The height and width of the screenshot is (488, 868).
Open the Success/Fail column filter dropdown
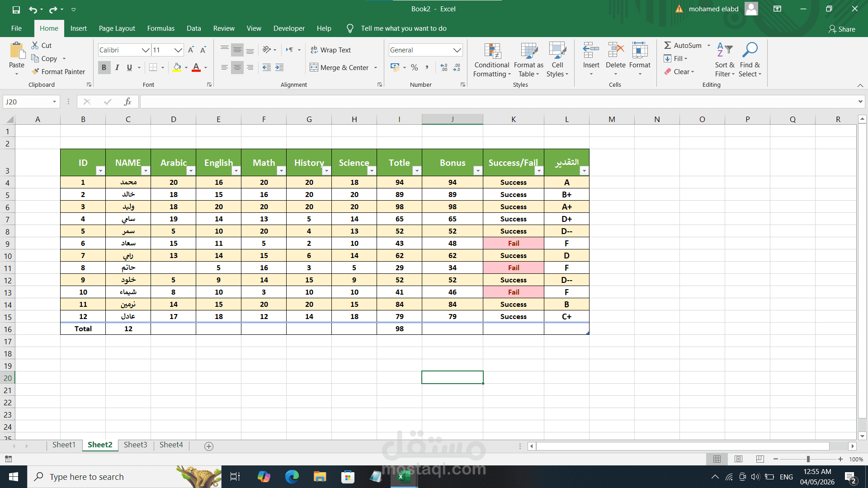539,171
